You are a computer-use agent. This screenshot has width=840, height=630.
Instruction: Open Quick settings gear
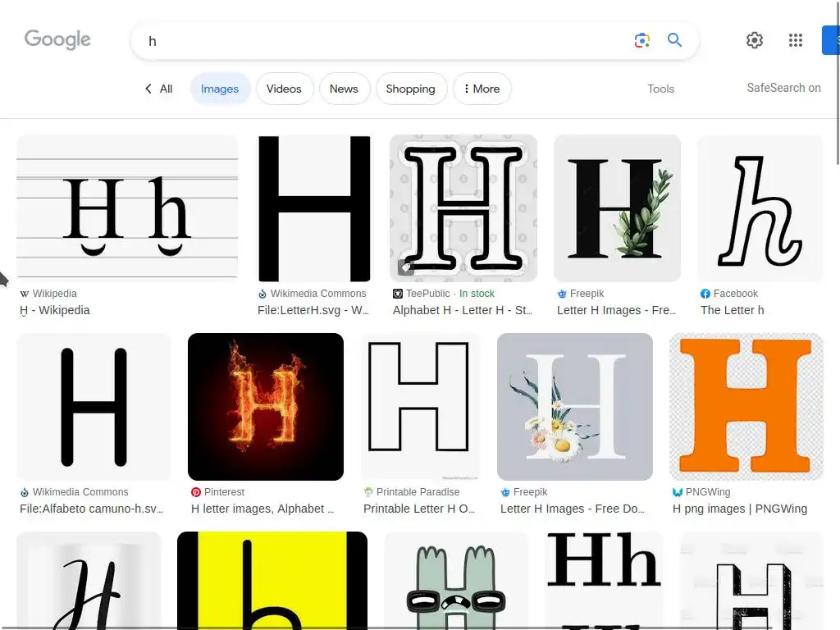tap(755, 40)
